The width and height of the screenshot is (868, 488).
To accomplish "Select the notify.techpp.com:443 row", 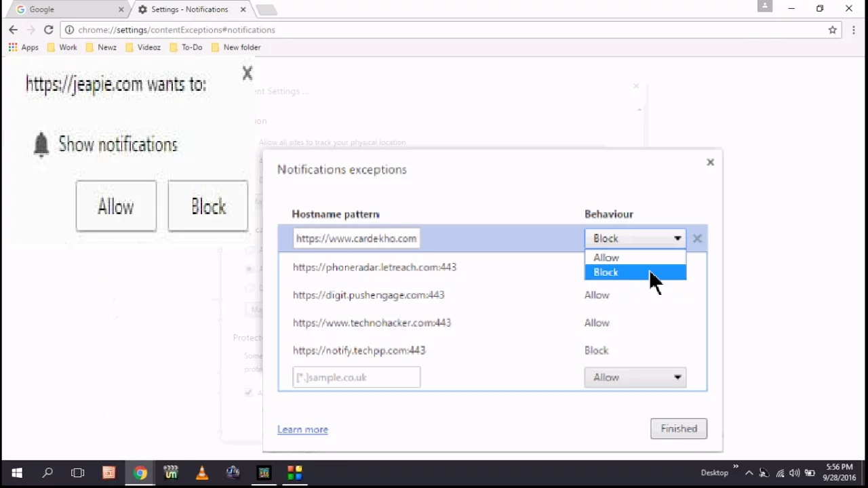I will click(492, 350).
